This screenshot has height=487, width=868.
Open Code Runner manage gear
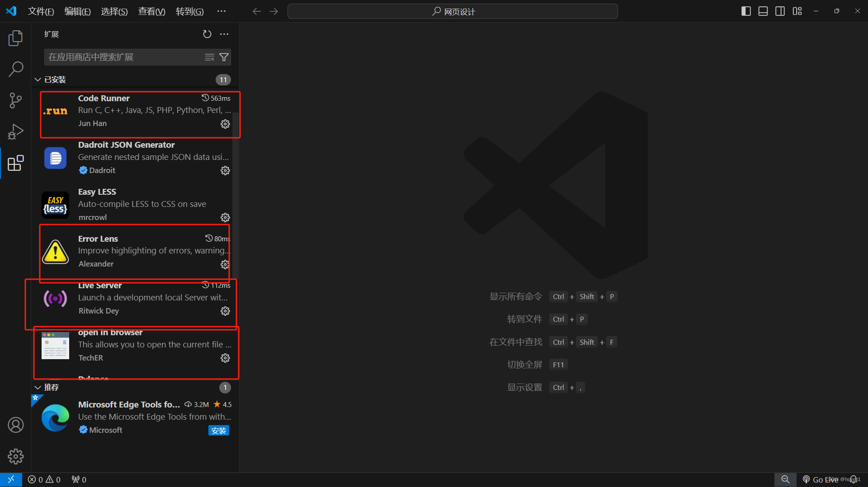(x=225, y=124)
